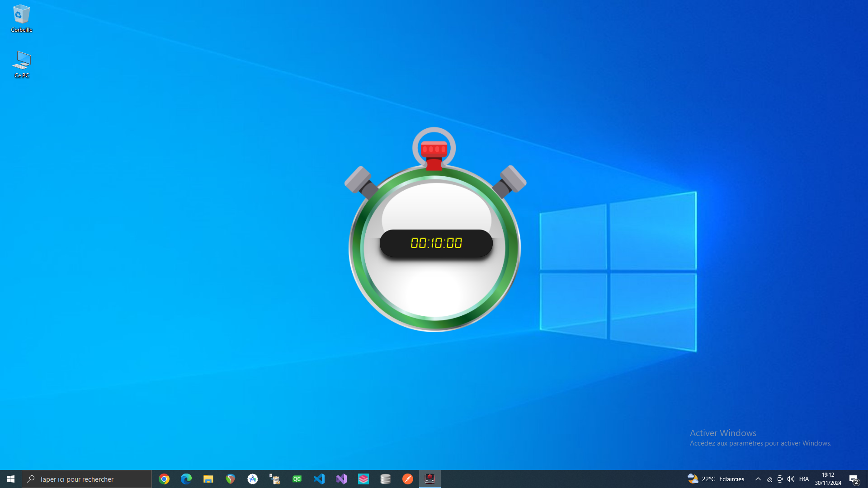Open the volume control in system tray

pyautogui.click(x=791, y=479)
